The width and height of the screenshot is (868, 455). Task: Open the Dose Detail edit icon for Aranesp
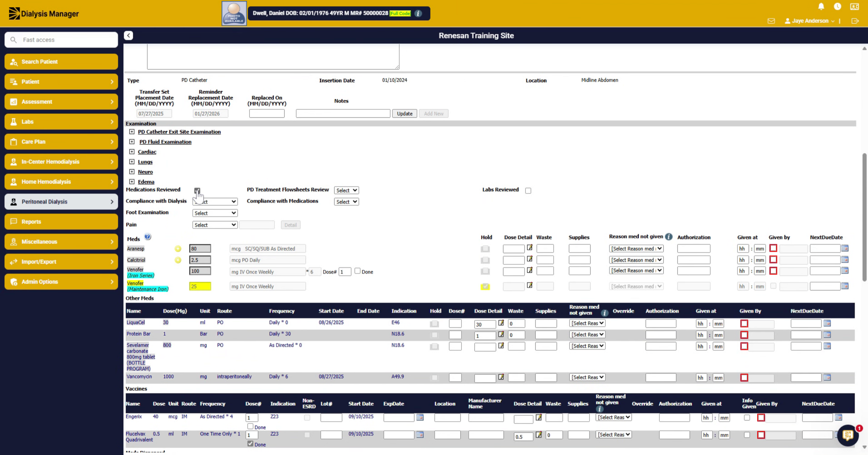[x=529, y=248]
